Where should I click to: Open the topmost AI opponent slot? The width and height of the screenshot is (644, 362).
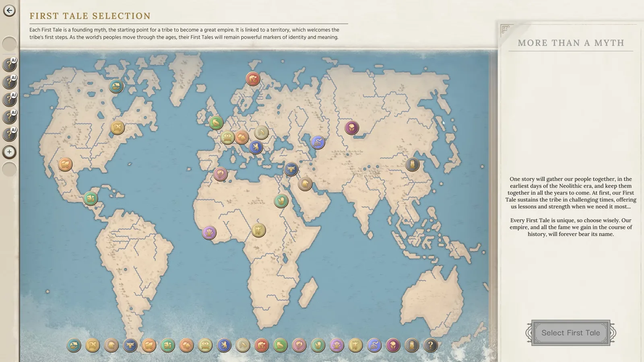[x=9, y=64]
